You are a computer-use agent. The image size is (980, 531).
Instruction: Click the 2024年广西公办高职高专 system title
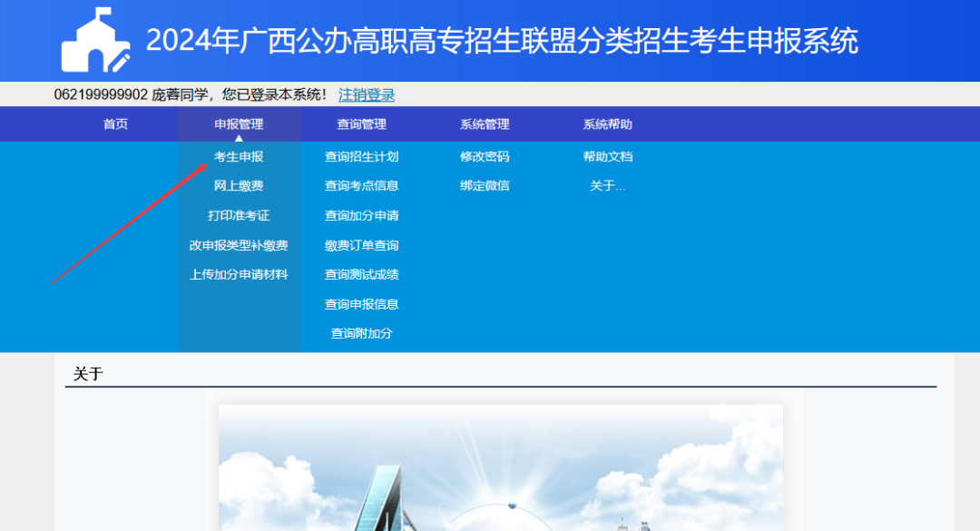[x=502, y=41]
